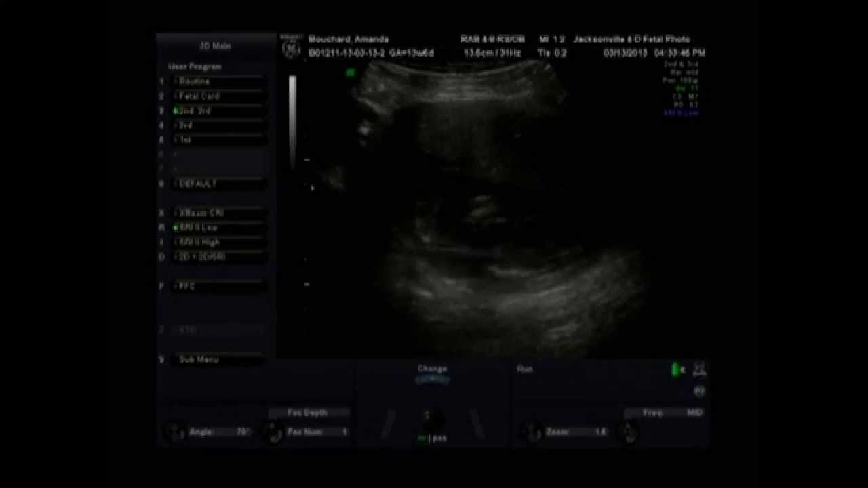Click the Freq MID setting

point(664,412)
